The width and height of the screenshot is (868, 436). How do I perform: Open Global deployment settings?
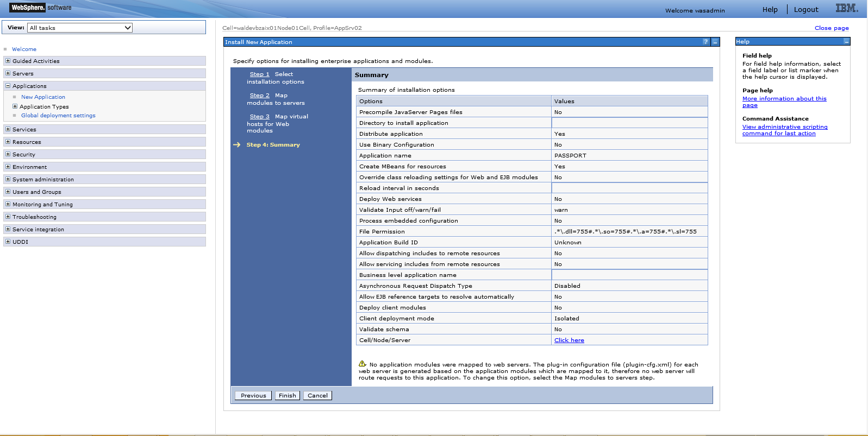tap(58, 116)
